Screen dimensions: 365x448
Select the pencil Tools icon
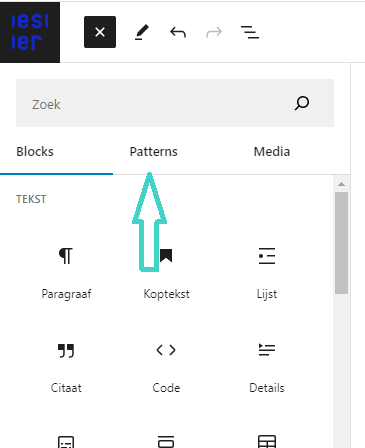click(x=142, y=32)
